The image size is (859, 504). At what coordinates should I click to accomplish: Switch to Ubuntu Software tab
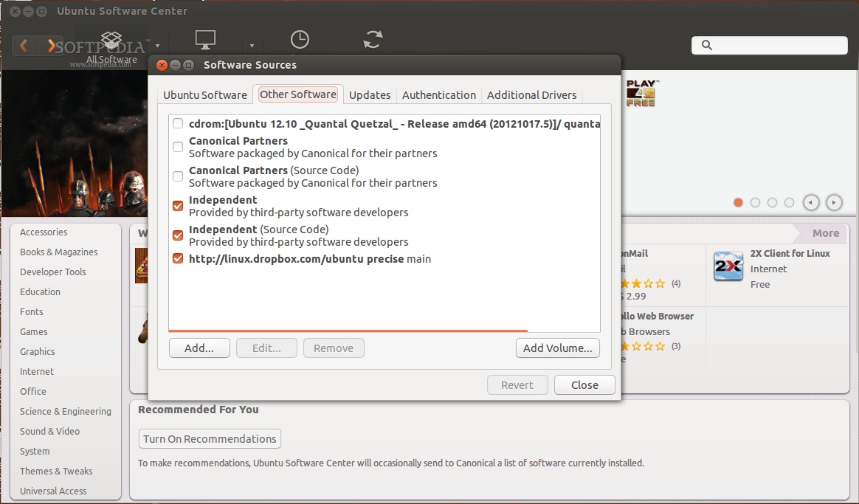coord(205,94)
